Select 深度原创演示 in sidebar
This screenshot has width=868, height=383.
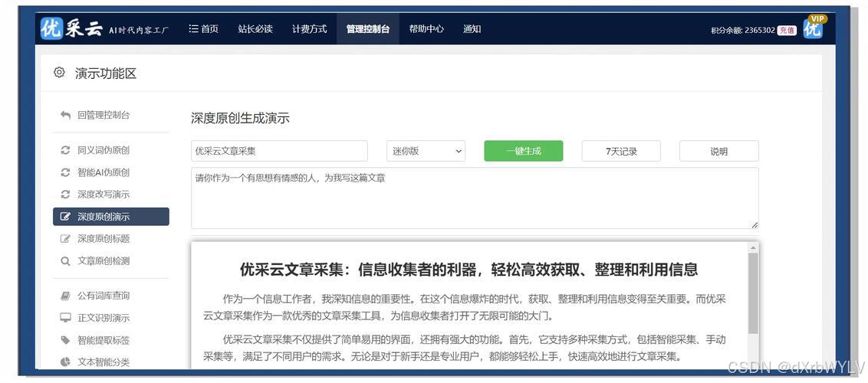click(x=110, y=217)
